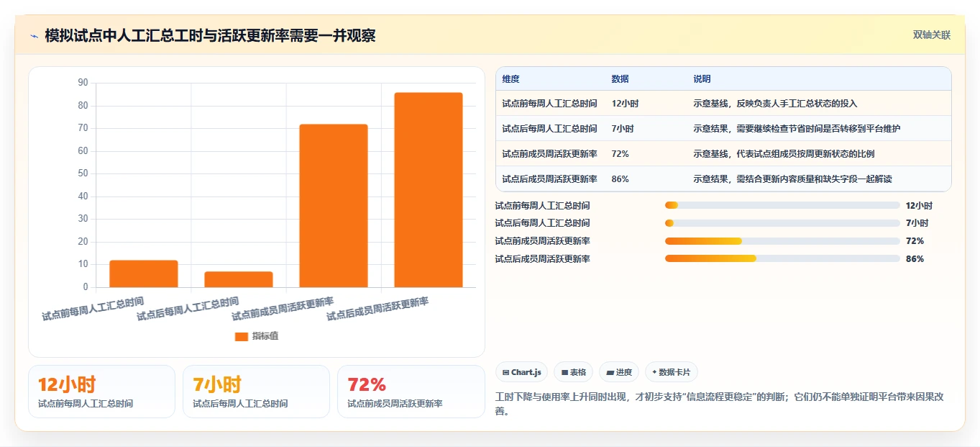980x447 pixels.
Task: Open the red 72% data card
Action: (411, 392)
